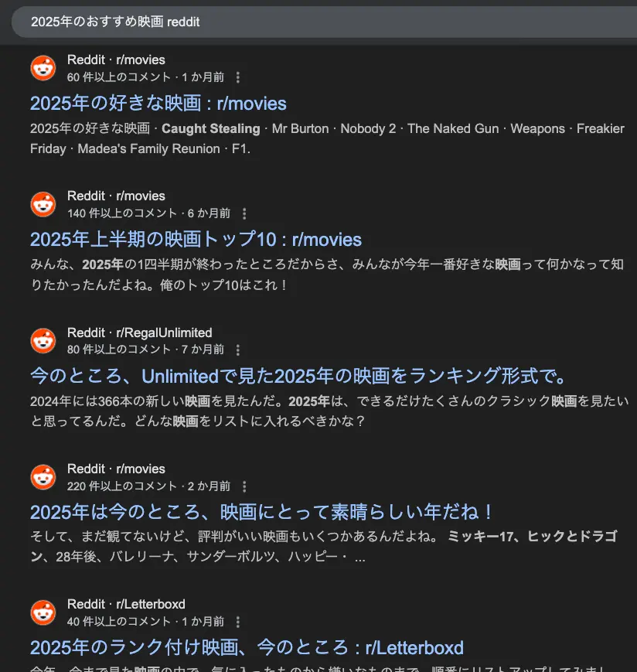Screen dimensions: 637x672
Task: Click the source label Reddit · r/Letterboxd
Action: pyautogui.click(x=126, y=604)
